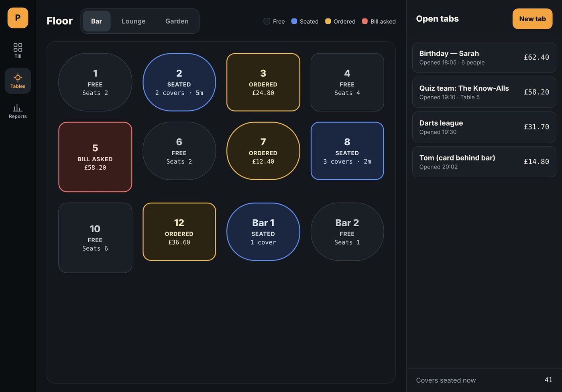
Task: Click the £14.80 tab total
Action: point(536,162)
